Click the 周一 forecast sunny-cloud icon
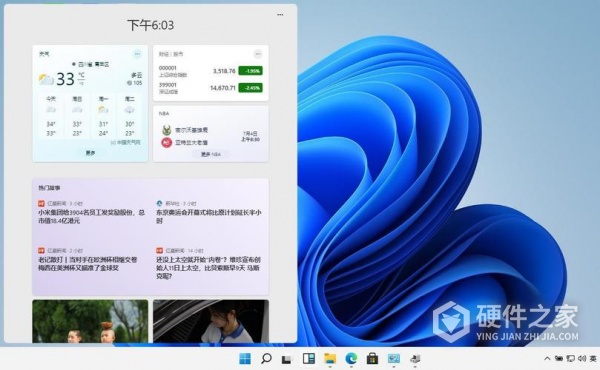 (103, 110)
